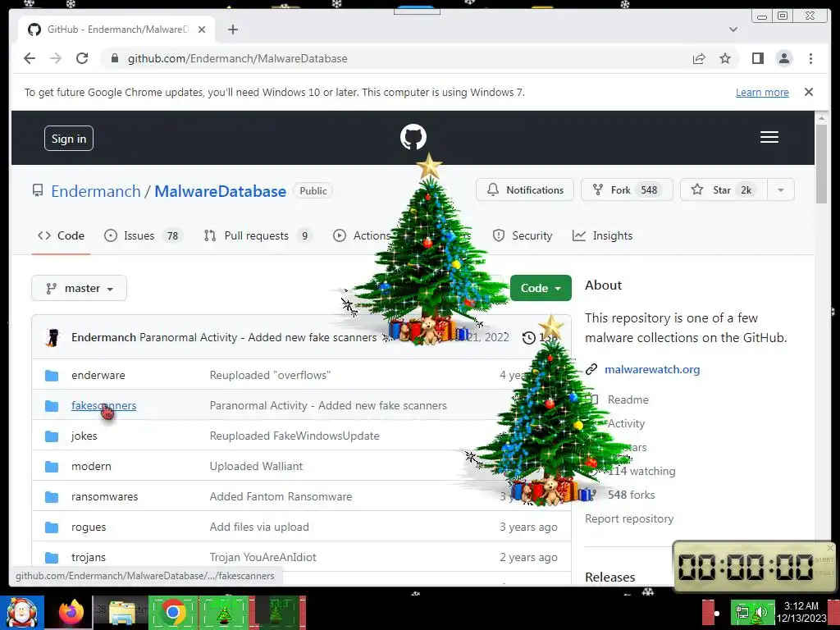Open the trojans folder

[x=89, y=557]
